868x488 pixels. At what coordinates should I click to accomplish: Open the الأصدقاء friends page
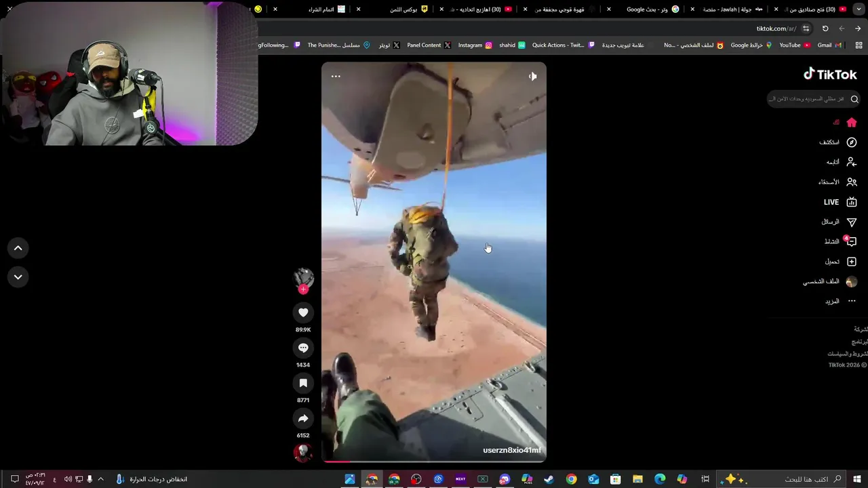(x=837, y=182)
